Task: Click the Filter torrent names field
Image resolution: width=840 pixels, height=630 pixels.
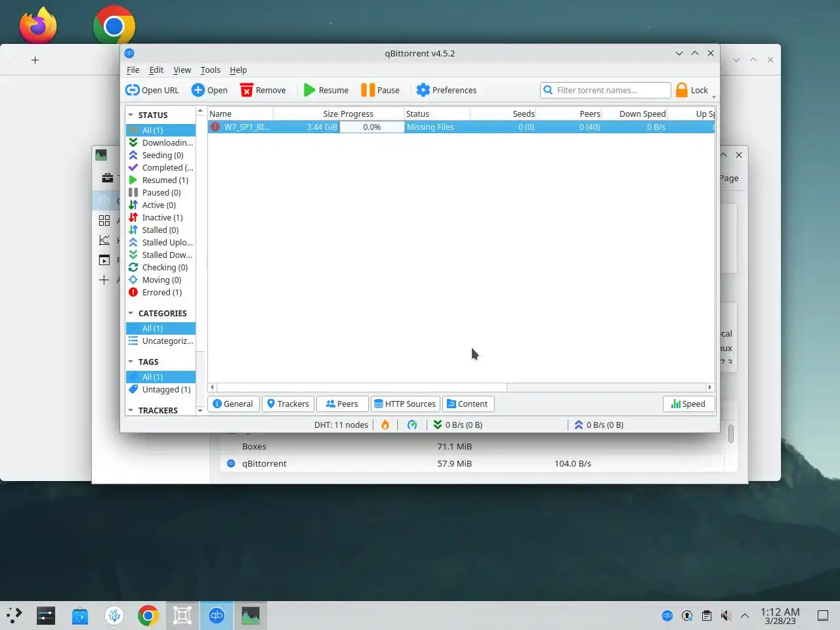Action: [x=605, y=90]
